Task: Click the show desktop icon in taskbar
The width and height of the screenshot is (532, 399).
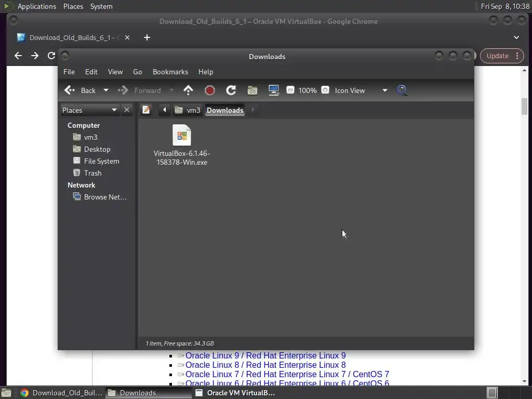Action: (x=6, y=393)
